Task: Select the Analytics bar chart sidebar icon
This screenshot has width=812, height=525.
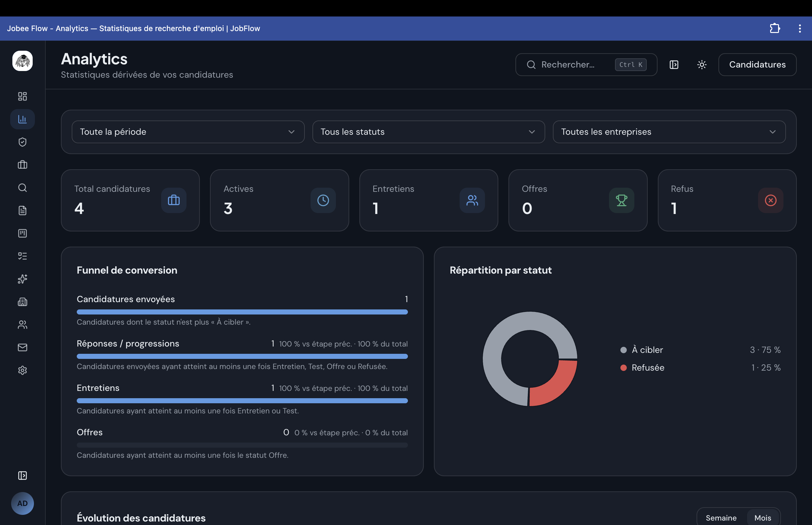Action: click(23, 119)
